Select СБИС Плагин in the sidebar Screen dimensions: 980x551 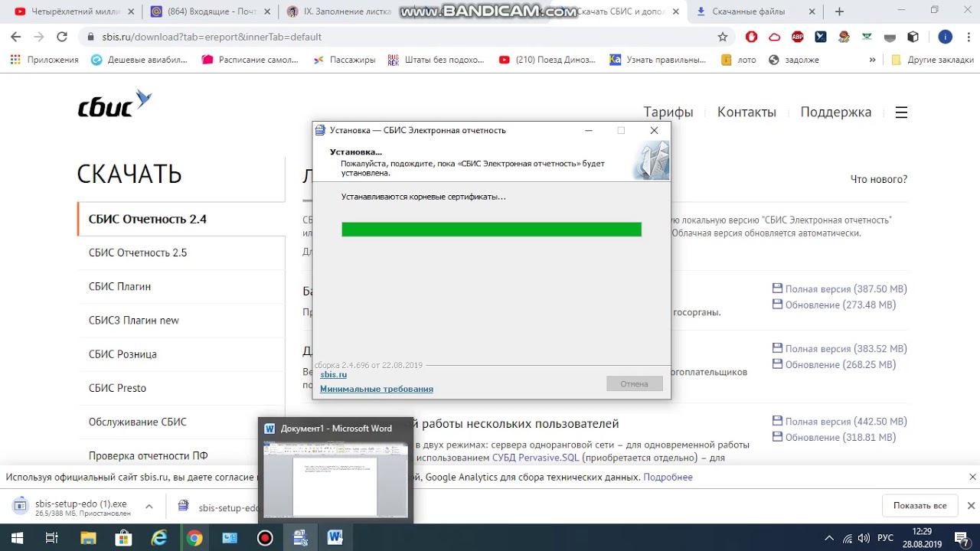(x=181, y=286)
